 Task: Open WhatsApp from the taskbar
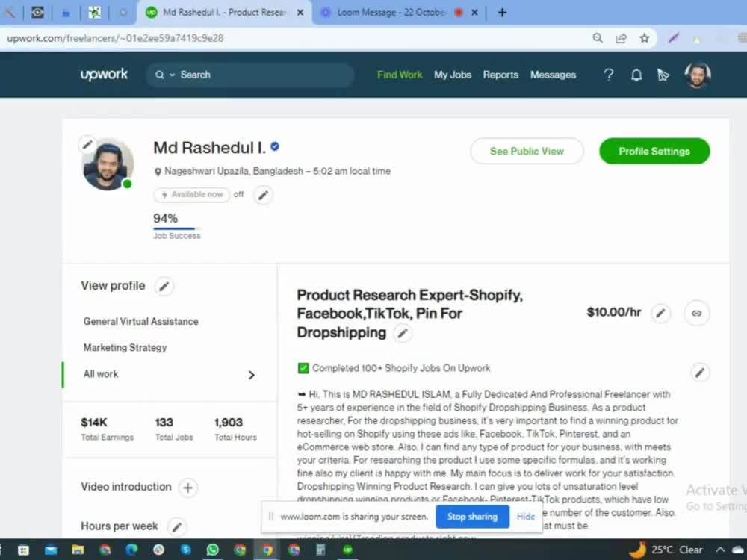tap(212, 550)
